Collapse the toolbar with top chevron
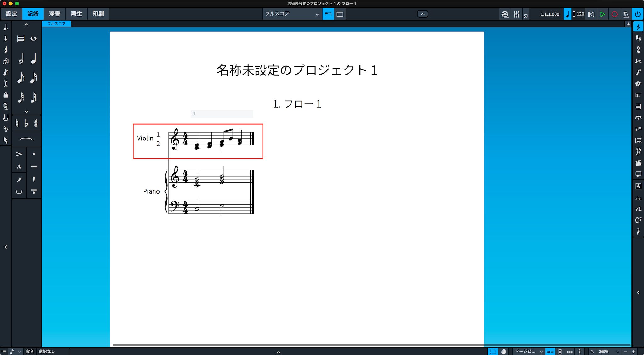Viewport: 644px width, 355px height. [422, 14]
